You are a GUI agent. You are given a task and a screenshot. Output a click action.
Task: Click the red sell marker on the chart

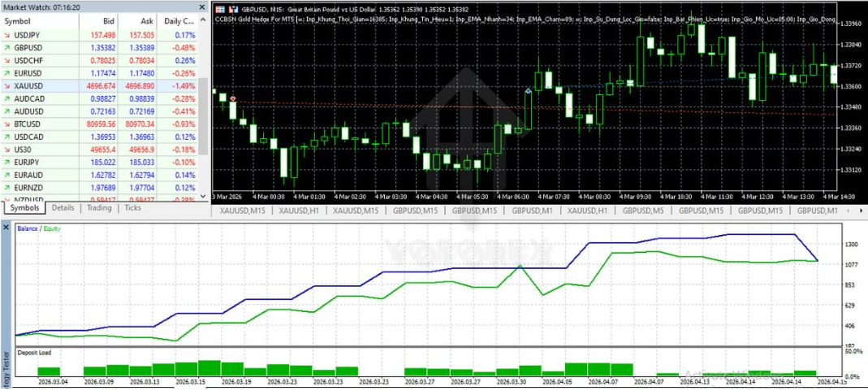coord(233,98)
